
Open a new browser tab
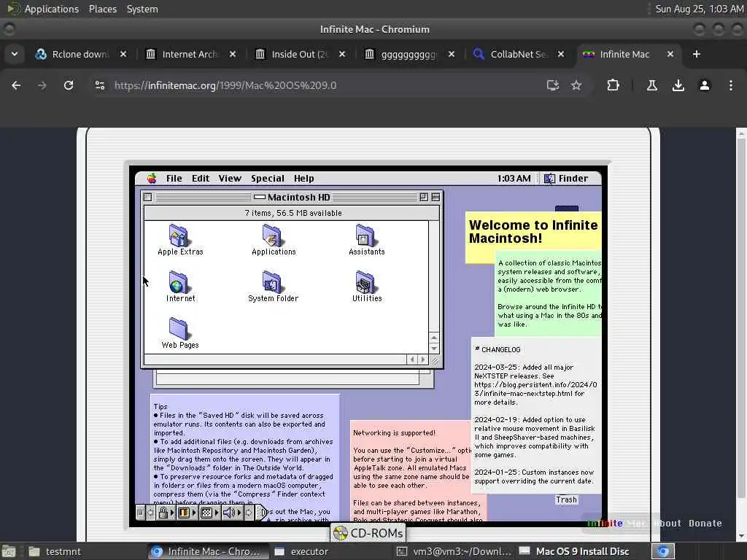click(697, 54)
